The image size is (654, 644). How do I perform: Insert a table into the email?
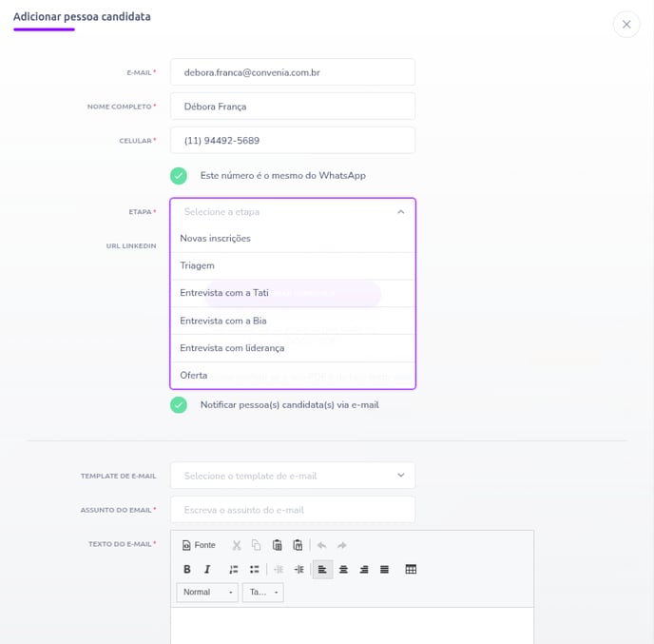(x=411, y=570)
